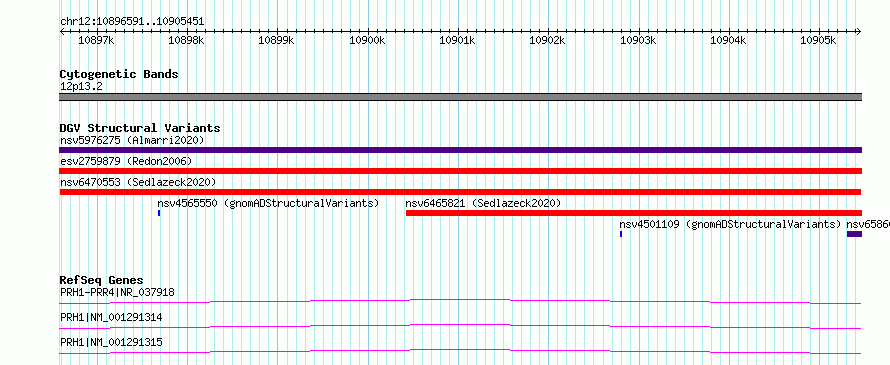Select the purple nsv5976275 variant bar
This screenshot has width=890, height=365.
pos(460,150)
